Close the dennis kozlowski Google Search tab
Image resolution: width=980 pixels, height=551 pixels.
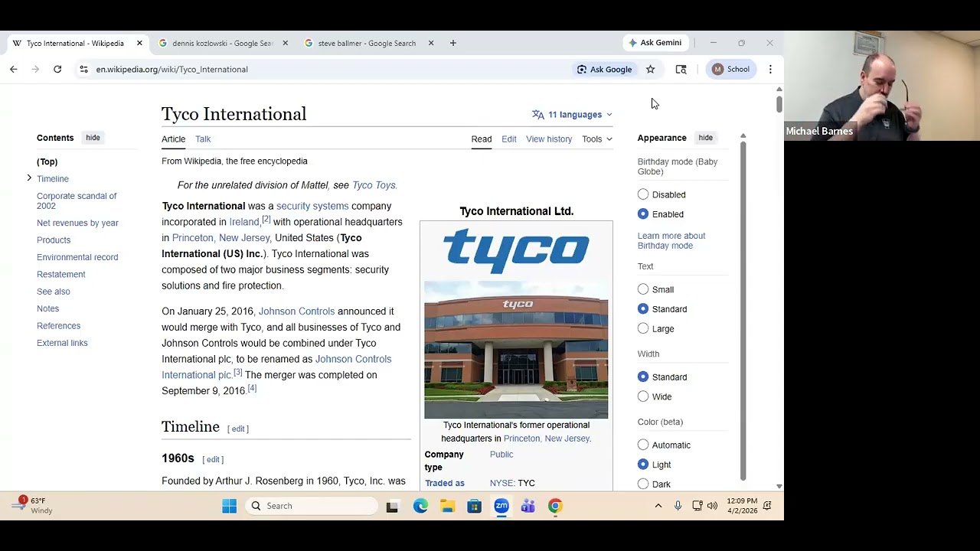pos(285,43)
